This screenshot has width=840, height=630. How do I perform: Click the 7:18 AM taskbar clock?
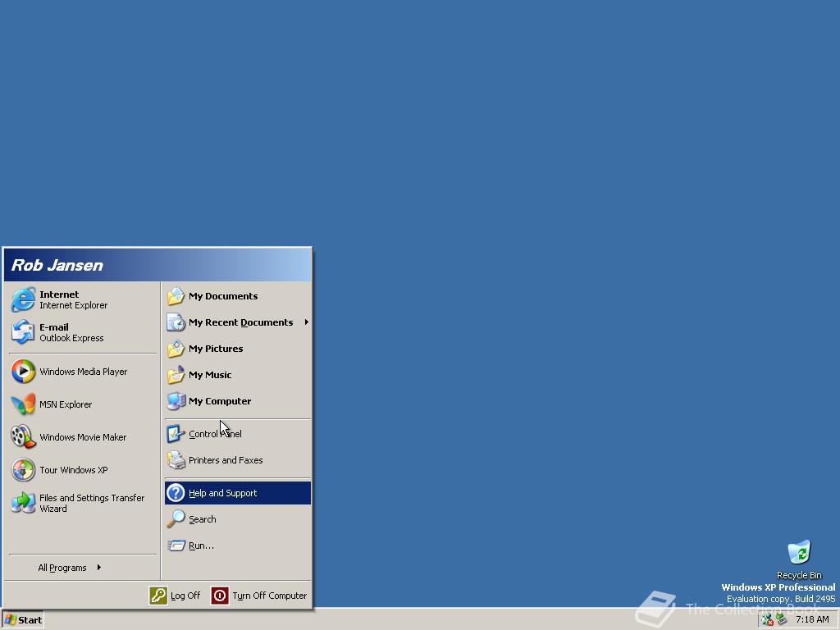tap(812, 620)
